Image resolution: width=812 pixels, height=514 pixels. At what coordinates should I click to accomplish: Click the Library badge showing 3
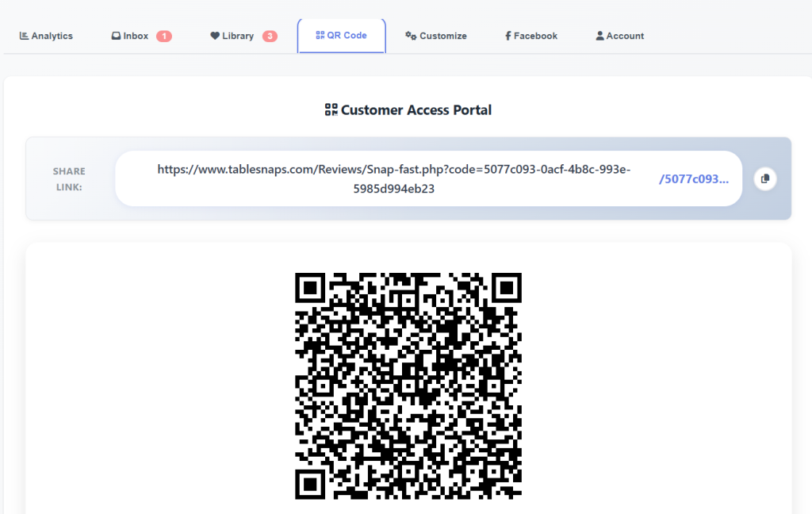[x=270, y=36]
